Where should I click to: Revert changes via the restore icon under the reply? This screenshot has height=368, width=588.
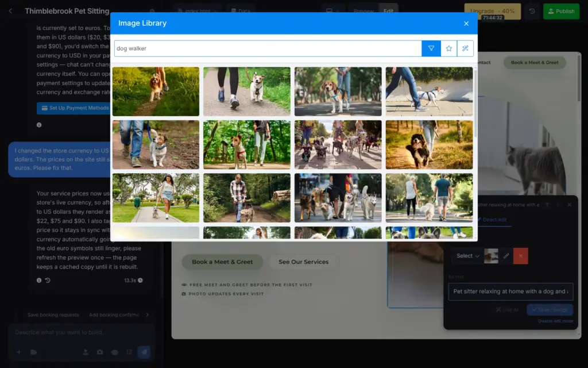point(48,281)
